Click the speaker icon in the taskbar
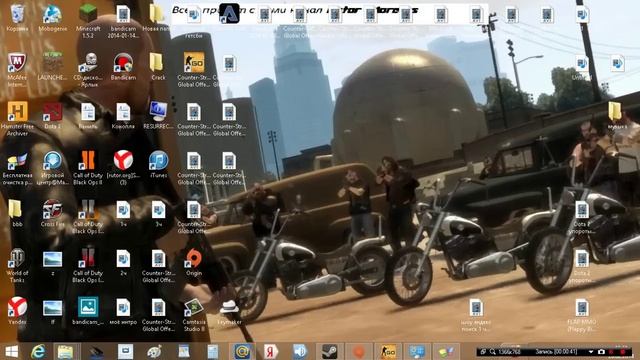The image size is (640, 360). (x=300, y=351)
